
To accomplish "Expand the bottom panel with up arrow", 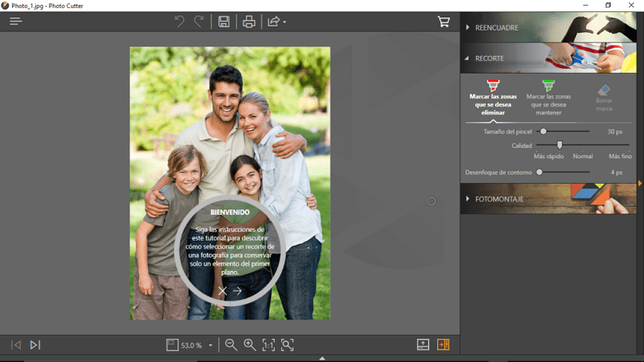I will 322,358.
